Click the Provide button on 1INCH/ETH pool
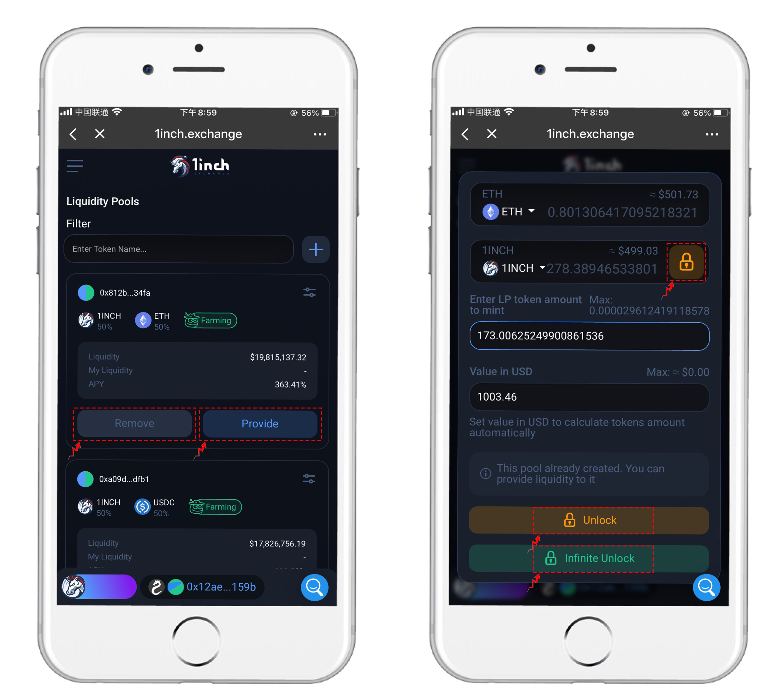 pos(261,423)
